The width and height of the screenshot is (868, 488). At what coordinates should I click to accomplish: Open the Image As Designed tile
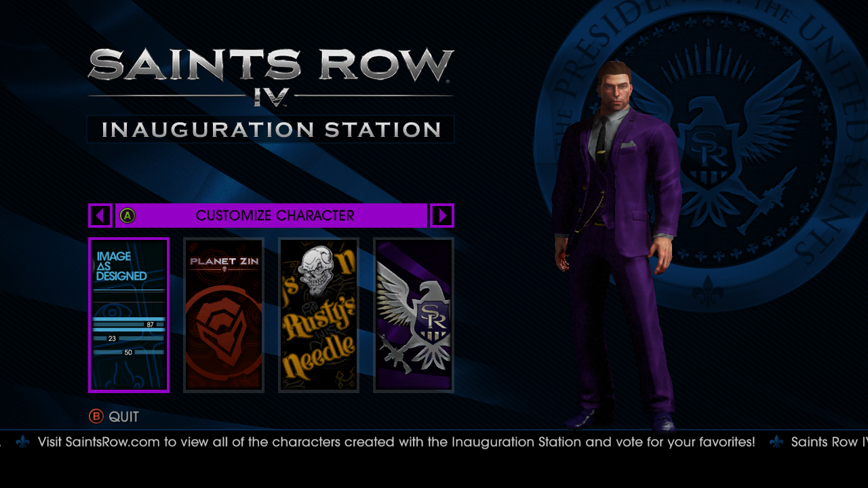129,314
